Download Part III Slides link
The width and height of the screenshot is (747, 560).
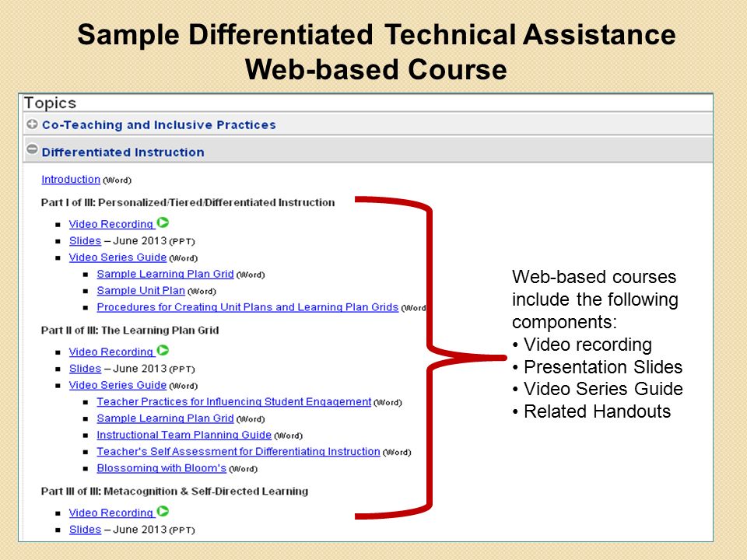[86, 530]
